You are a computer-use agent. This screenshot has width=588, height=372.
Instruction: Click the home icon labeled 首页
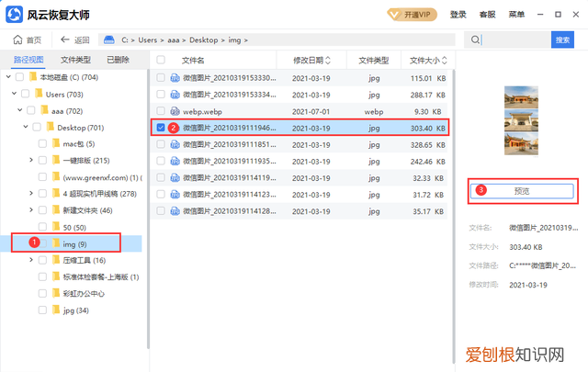point(17,39)
